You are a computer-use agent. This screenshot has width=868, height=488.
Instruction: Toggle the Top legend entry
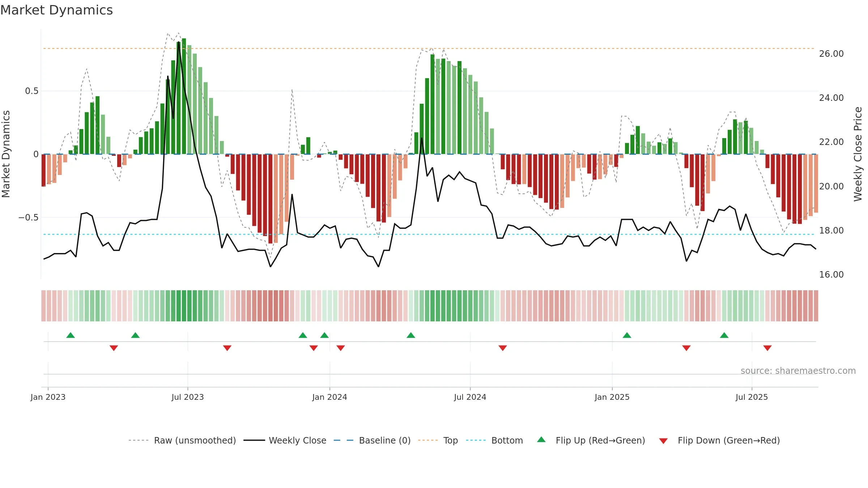pos(438,440)
